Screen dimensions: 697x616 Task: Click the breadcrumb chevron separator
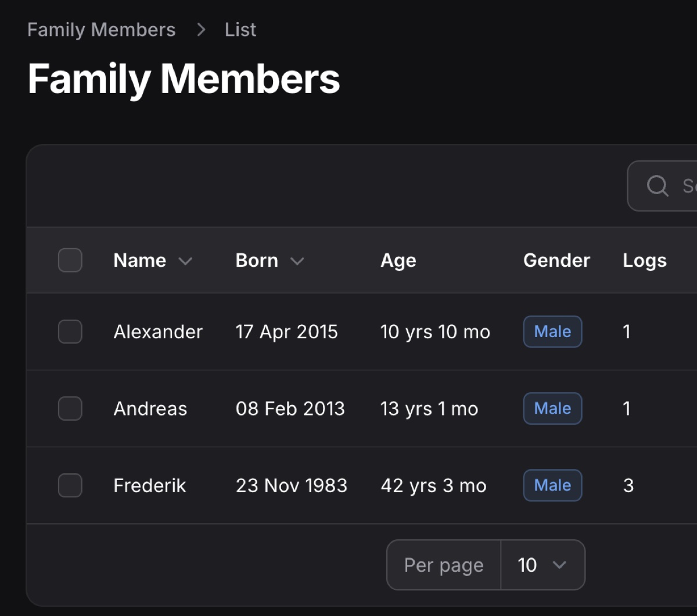click(200, 29)
